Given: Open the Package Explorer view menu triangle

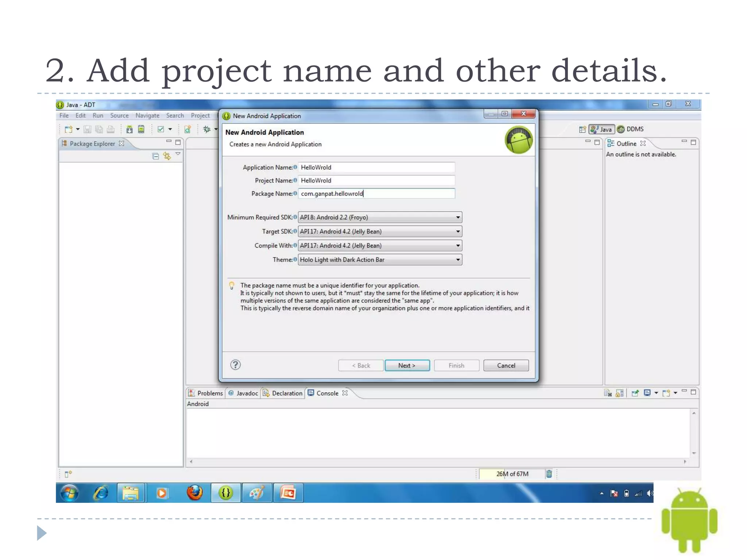Looking at the screenshot, I should coord(178,154).
